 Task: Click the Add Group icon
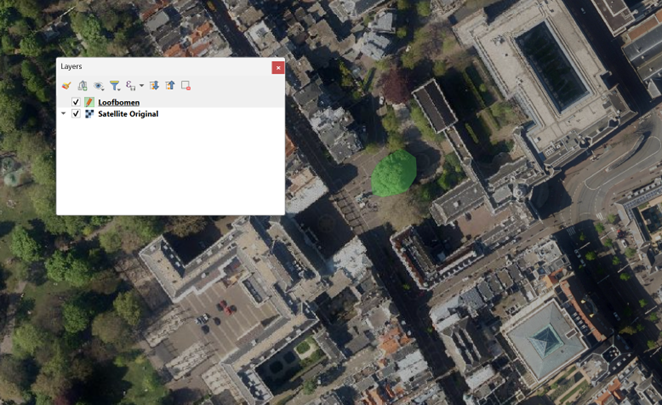82,86
